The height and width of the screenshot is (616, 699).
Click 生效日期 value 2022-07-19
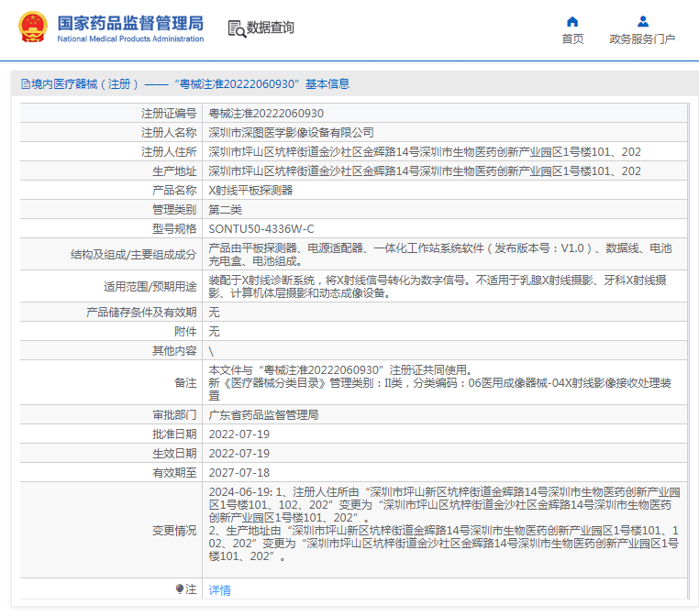click(x=239, y=453)
